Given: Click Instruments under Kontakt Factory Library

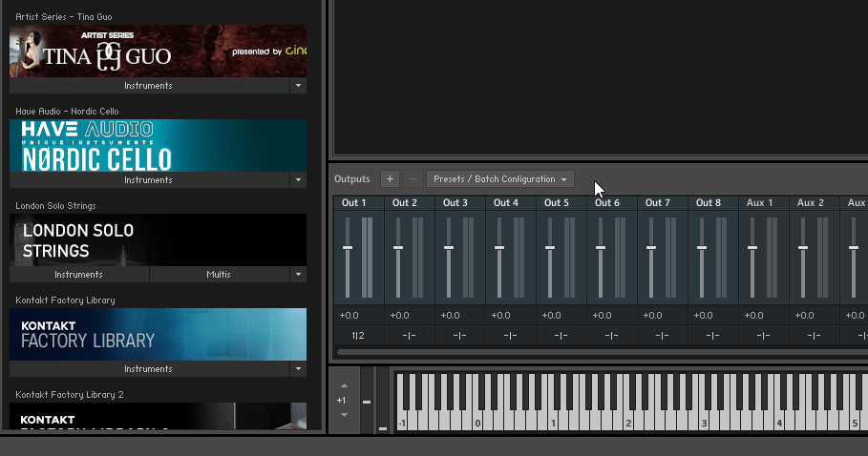Looking at the screenshot, I should (148, 369).
